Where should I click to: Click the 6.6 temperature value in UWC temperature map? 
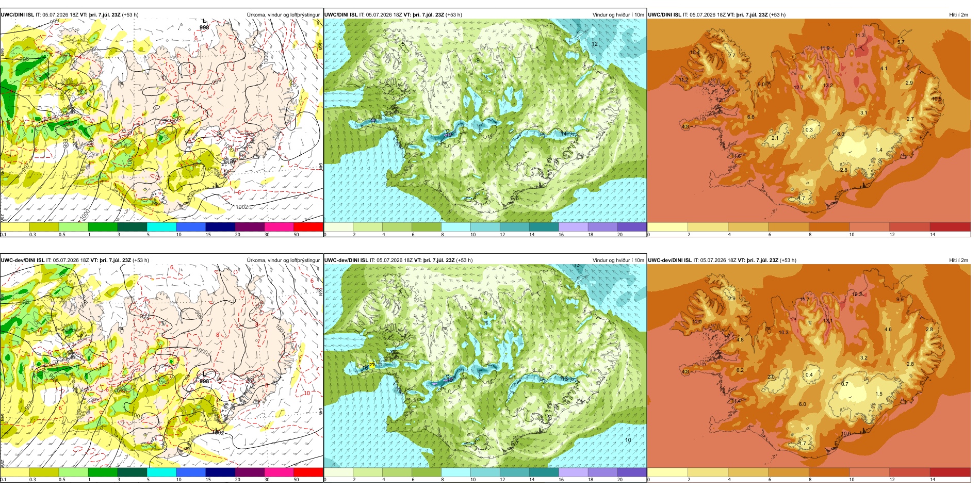pyautogui.click(x=751, y=117)
